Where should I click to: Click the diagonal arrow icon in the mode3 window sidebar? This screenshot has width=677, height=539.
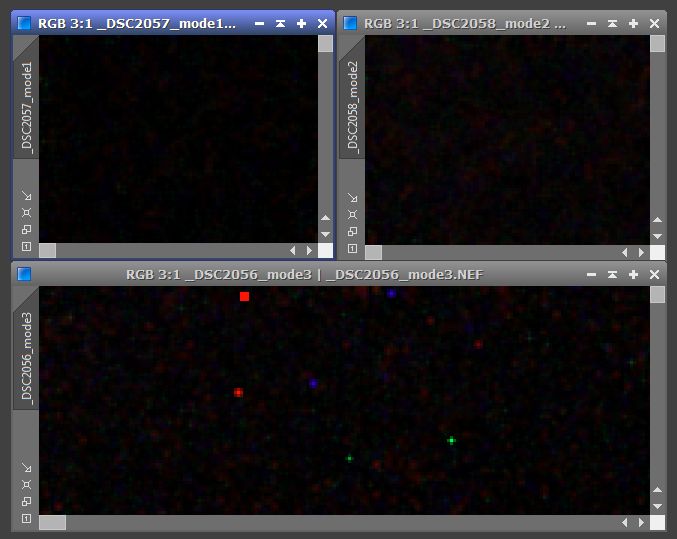27,468
